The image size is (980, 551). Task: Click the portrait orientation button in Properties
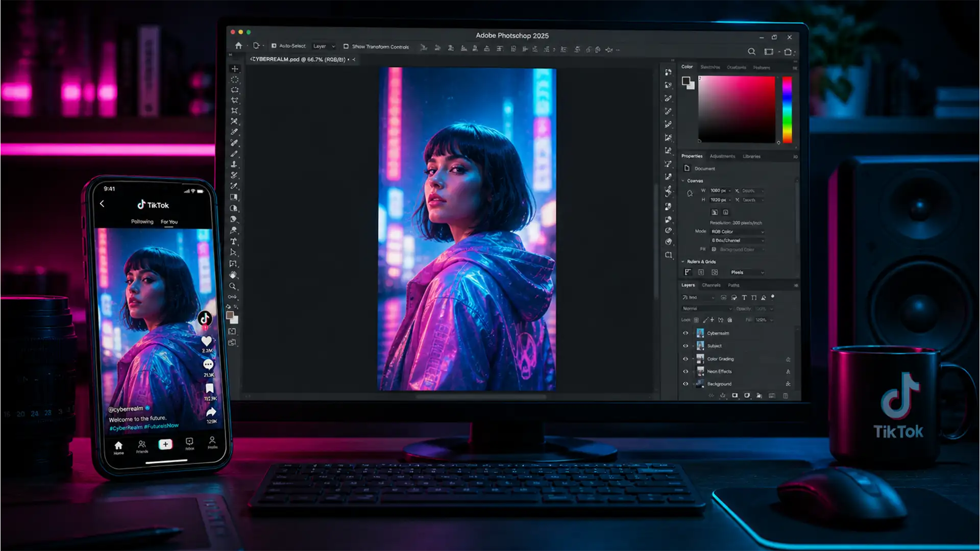click(x=714, y=212)
